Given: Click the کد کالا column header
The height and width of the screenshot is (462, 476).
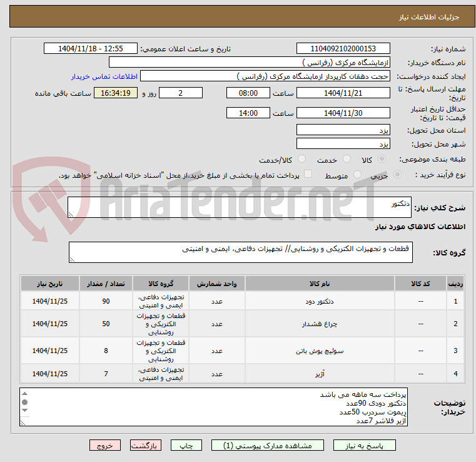Looking at the screenshot, I should [x=420, y=284].
